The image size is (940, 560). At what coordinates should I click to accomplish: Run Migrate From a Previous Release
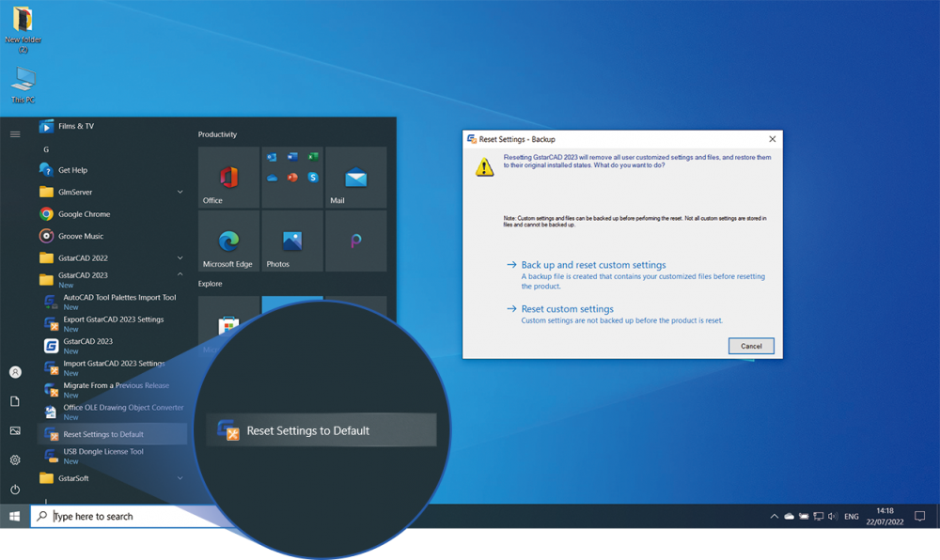(112, 390)
